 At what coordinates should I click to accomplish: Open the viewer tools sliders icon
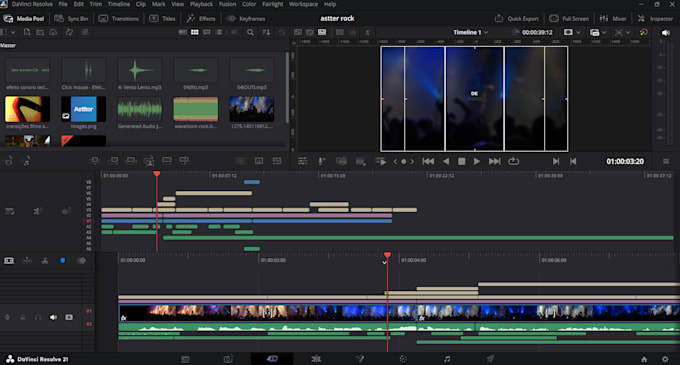[303, 161]
